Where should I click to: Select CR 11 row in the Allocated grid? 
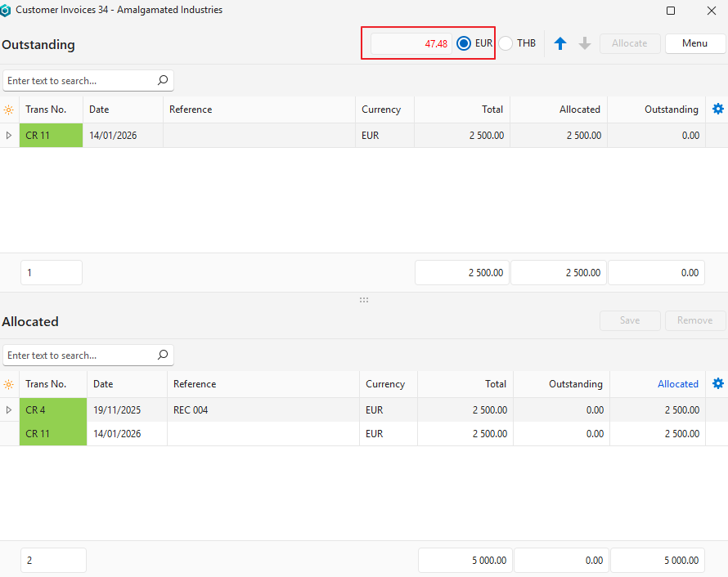coord(245,434)
